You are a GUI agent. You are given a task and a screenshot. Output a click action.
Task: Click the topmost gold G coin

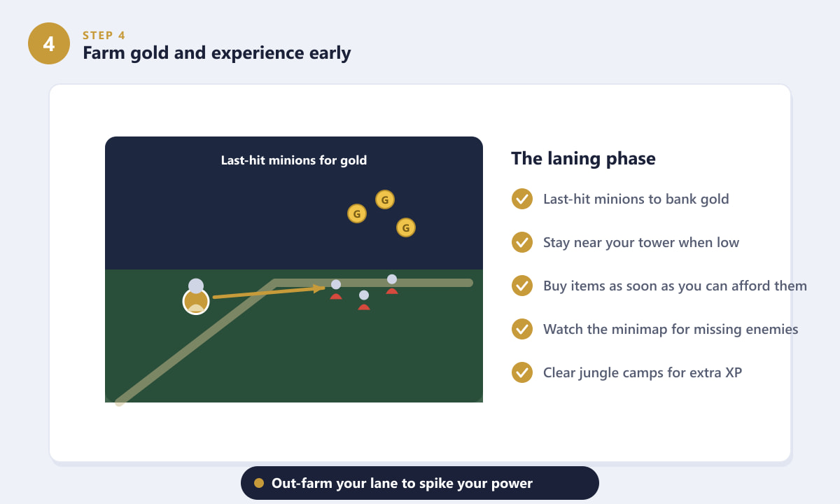pos(385,199)
